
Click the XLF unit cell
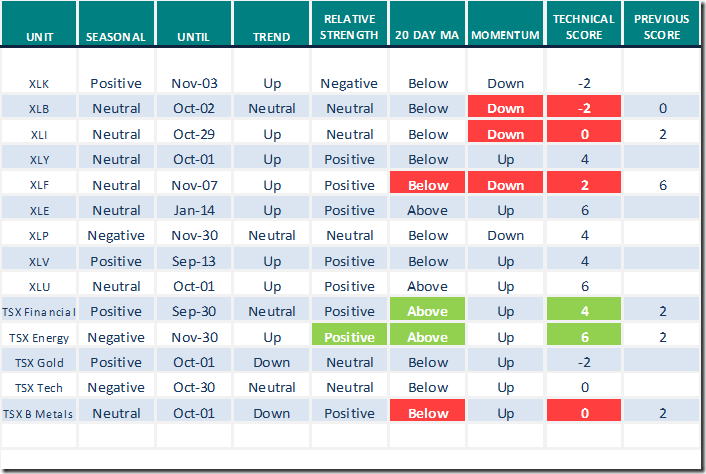(40, 185)
